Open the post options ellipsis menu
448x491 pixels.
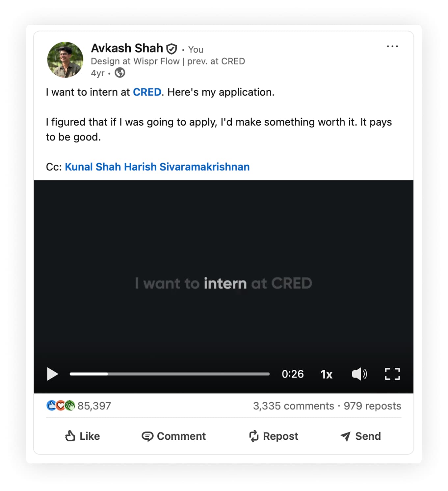click(392, 46)
